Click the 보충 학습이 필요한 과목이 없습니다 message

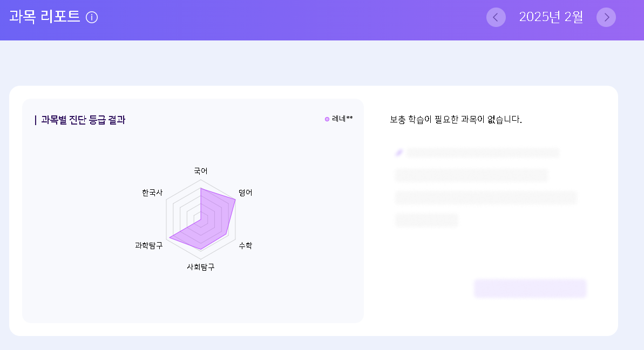pos(456,120)
